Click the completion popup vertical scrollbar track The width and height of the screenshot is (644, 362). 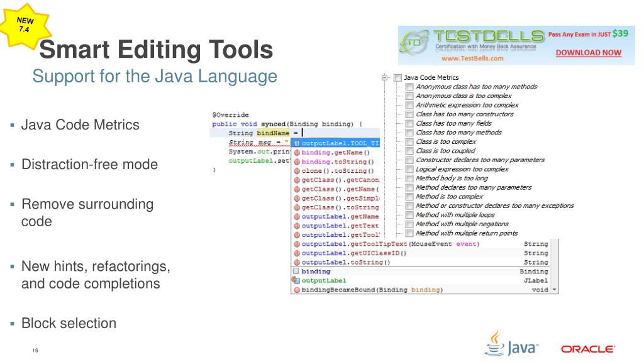coord(555,262)
